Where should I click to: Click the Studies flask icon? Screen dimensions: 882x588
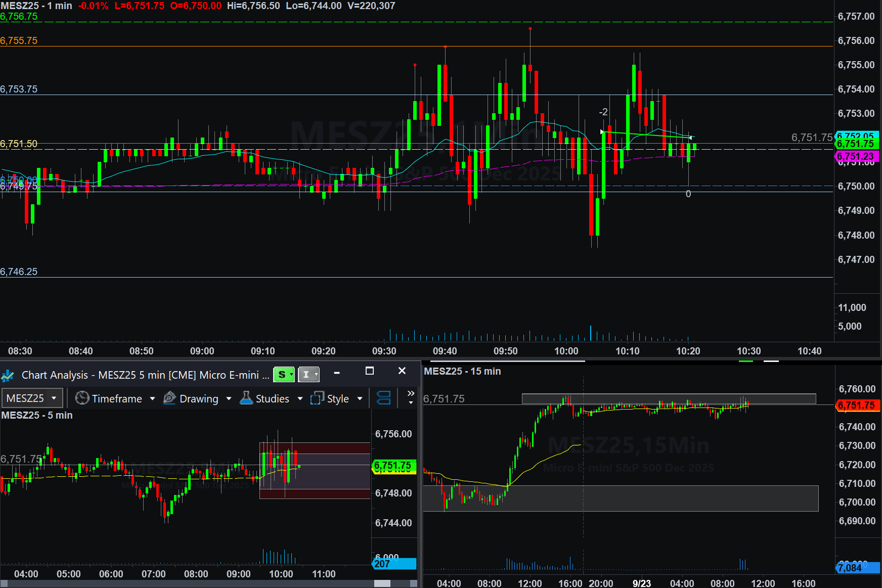tap(246, 398)
